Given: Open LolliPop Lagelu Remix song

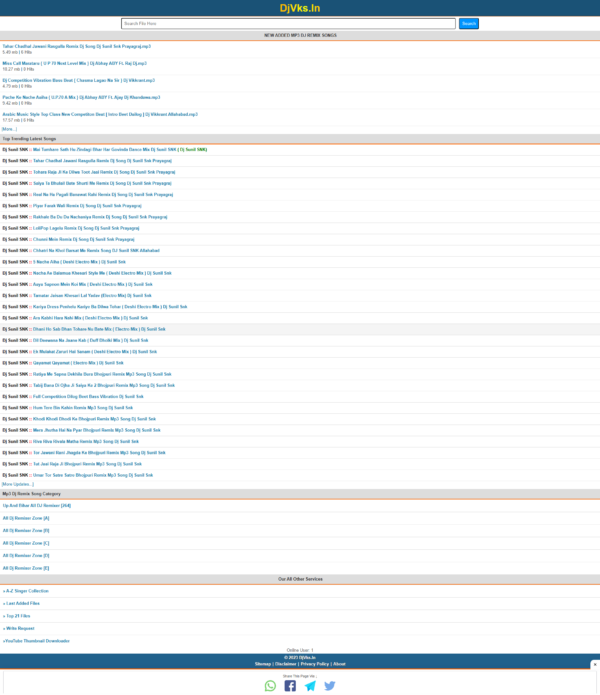Looking at the screenshot, I should click(x=86, y=228).
